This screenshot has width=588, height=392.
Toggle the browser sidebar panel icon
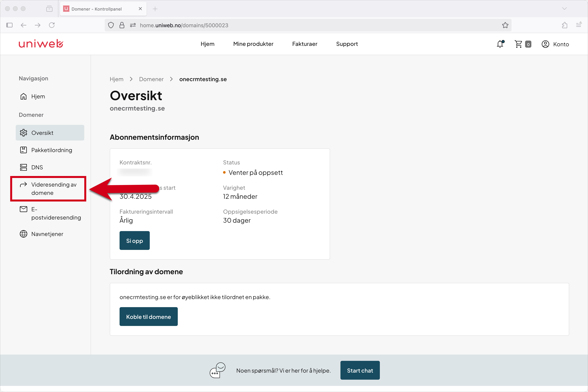(9, 25)
